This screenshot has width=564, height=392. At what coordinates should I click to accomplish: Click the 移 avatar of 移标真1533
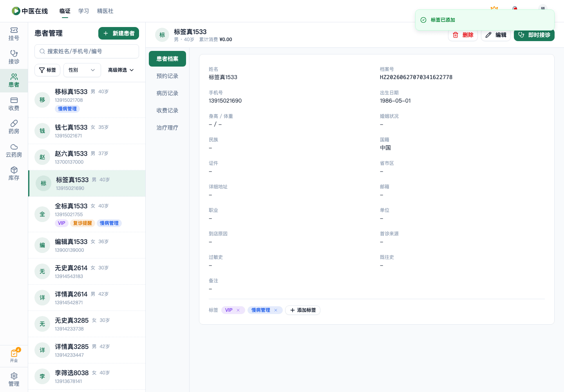tap(42, 100)
